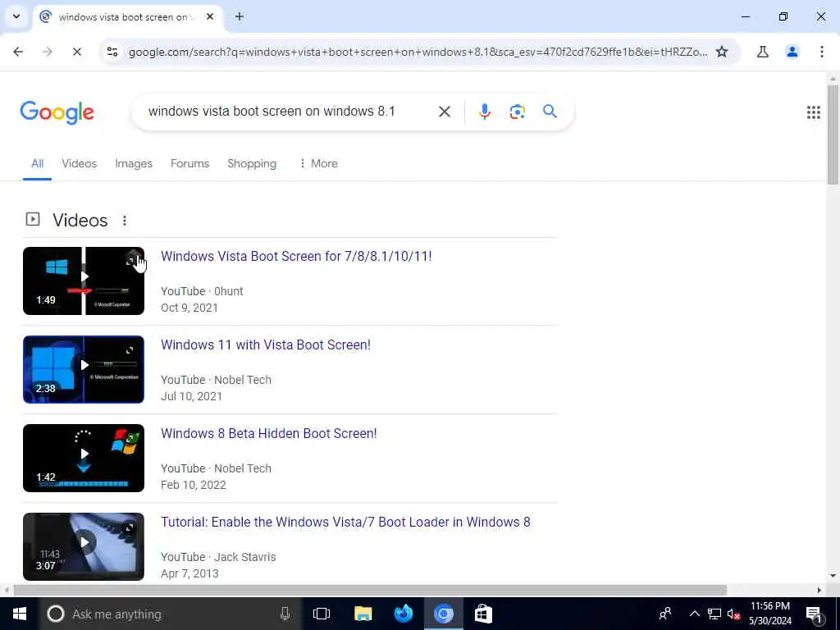Image resolution: width=840 pixels, height=630 pixels.
Task: Open Tutorial Enable Vista/7 Boot Loader link
Action: 345,522
